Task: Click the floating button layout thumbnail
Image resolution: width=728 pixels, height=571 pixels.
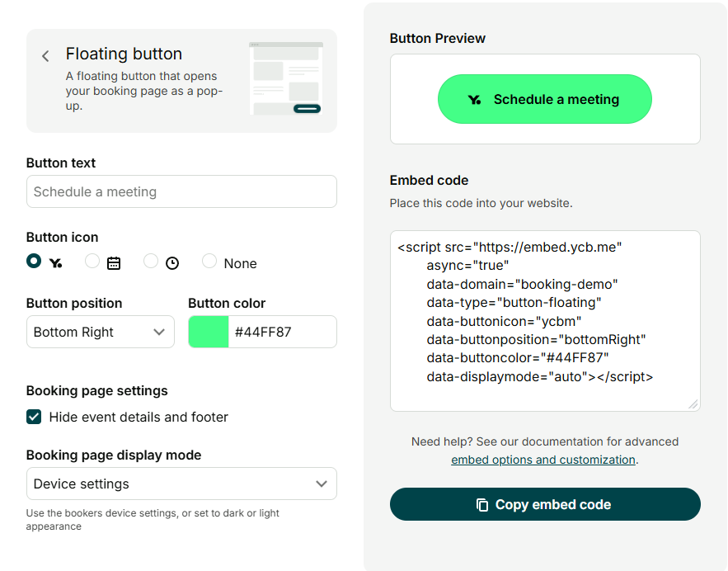Action: click(285, 78)
